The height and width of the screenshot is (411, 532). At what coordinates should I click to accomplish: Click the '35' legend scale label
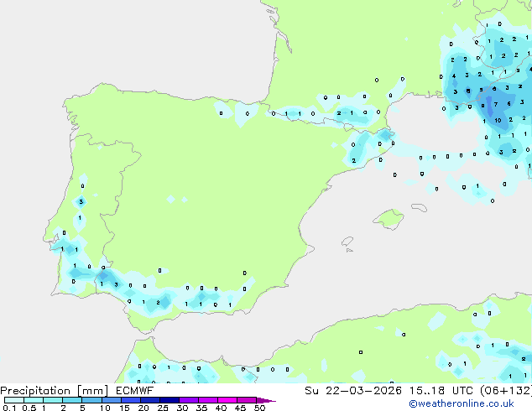tap(201, 408)
